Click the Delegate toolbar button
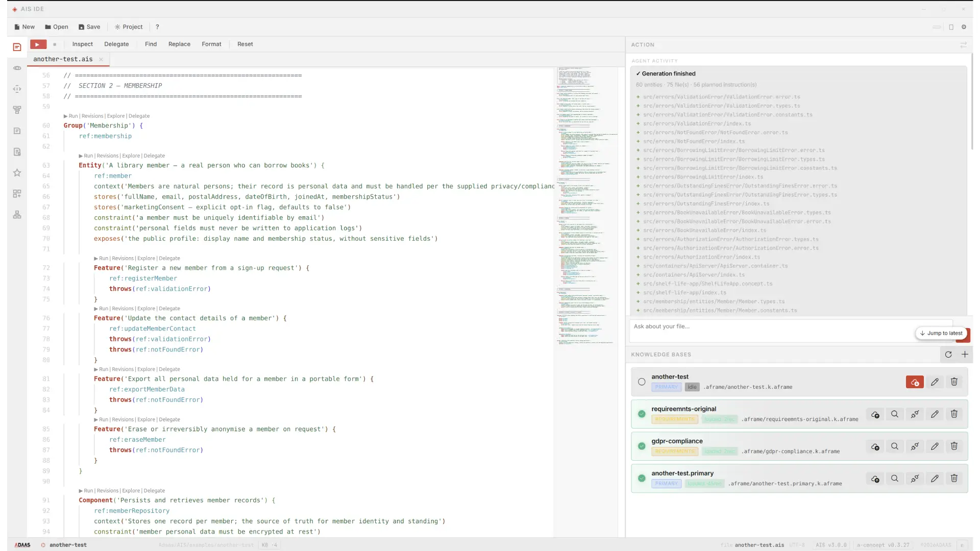 click(x=116, y=44)
